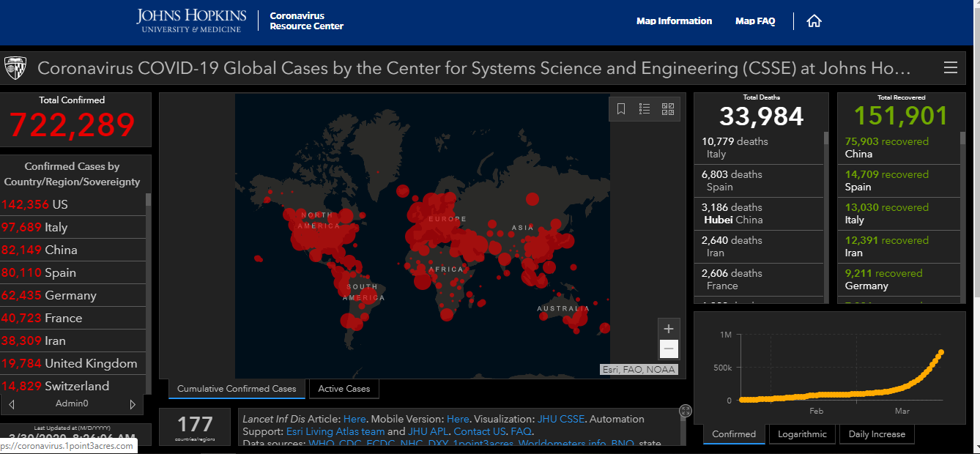Click the 'Esri, FAO, NOAA' map attribution
Viewport: 980px width, 454px height.
pos(639,370)
